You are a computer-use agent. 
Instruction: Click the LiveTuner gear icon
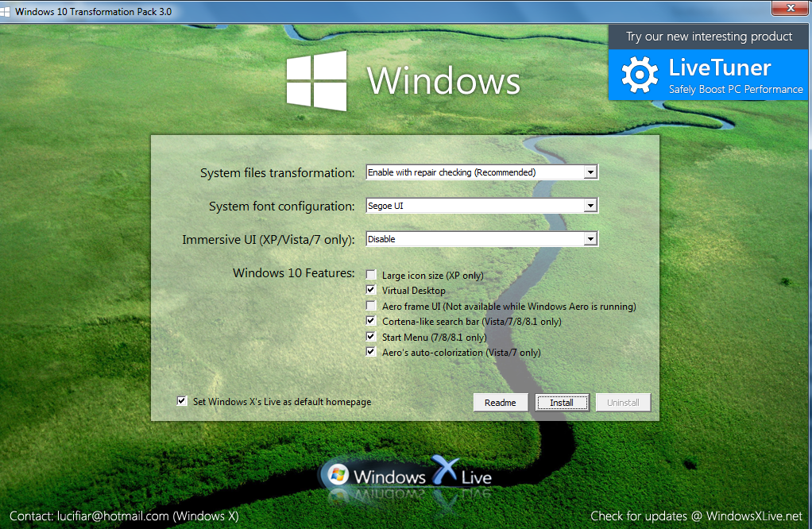[x=639, y=75]
